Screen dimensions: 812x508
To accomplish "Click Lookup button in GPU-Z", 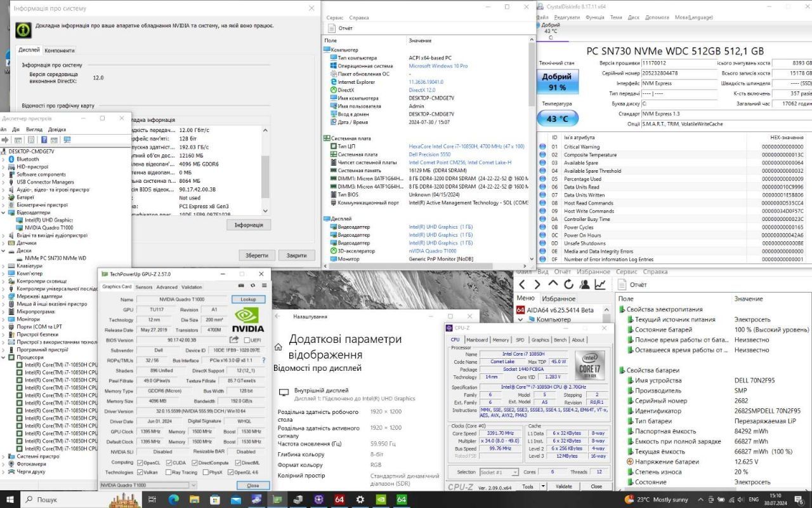I will click(248, 299).
